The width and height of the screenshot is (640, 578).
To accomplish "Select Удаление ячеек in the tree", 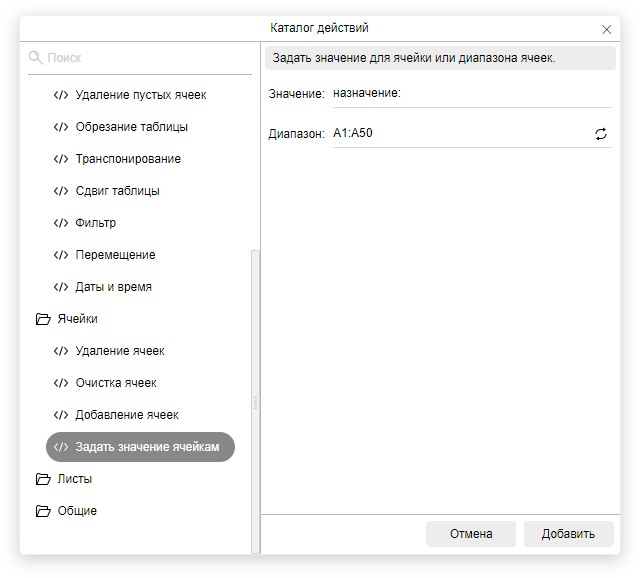I will [x=120, y=351].
